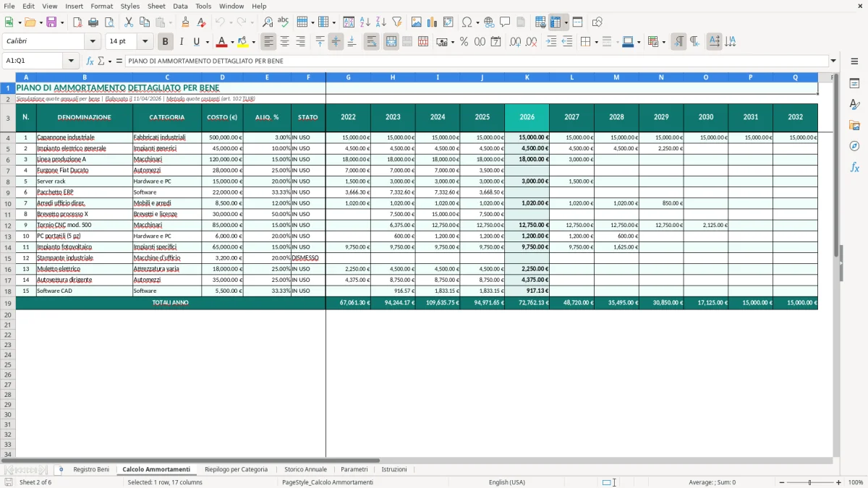
Task: Select column K header
Action: (527, 77)
